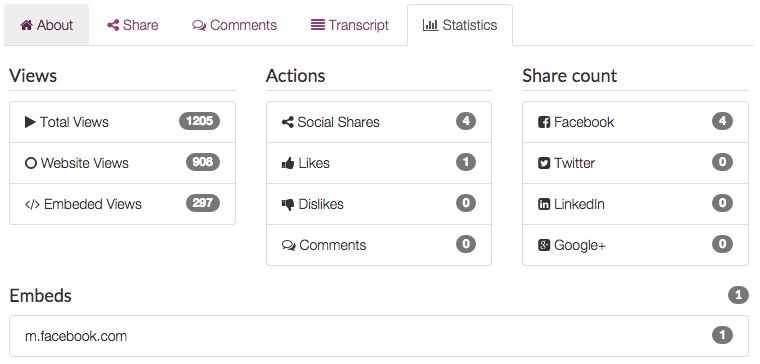Click the m.facebook.com embed entry
Viewport: 760px width, 364px height.
379,336
